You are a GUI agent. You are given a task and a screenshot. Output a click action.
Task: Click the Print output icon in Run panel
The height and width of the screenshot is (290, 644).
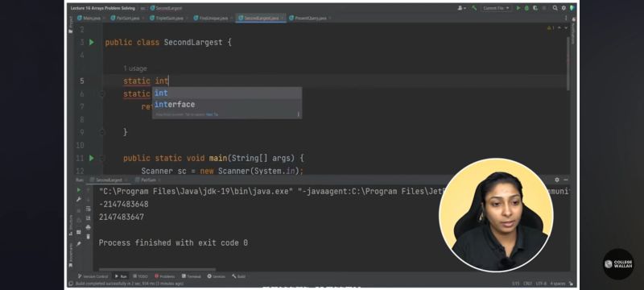(x=89, y=227)
